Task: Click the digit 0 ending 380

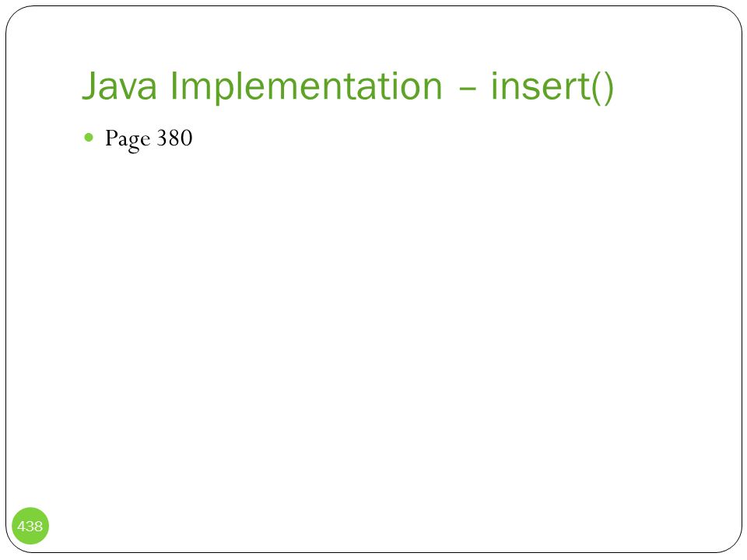Action: coord(187,138)
